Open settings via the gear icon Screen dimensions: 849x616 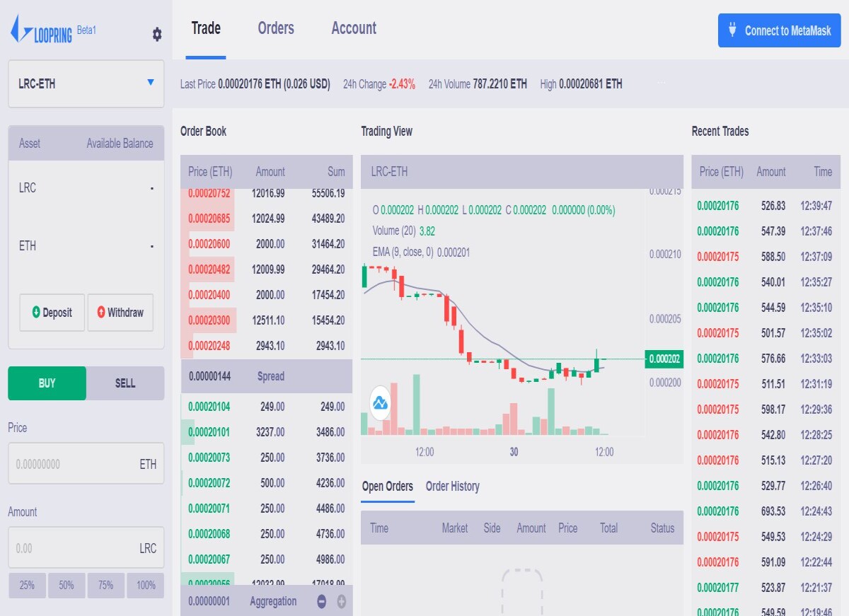click(x=157, y=34)
